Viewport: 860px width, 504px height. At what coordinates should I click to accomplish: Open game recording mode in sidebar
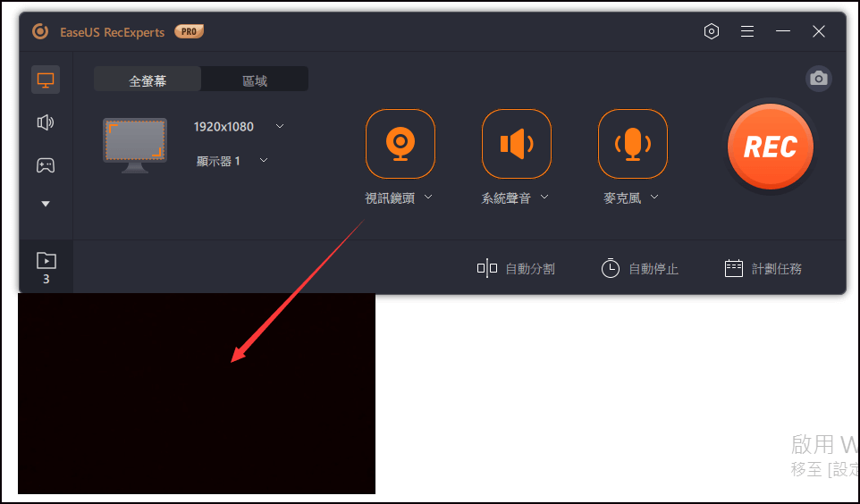tap(46, 165)
